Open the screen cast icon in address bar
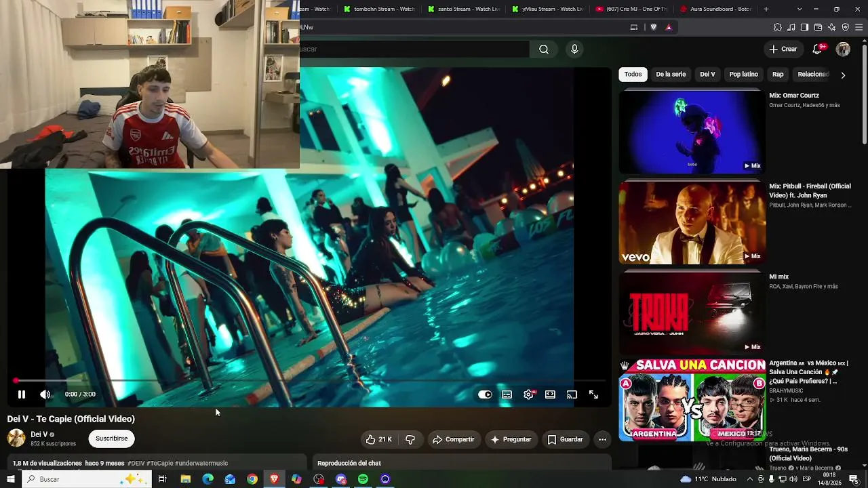The height and width of the screenshot is (488, 868). (x=634, y=27)
